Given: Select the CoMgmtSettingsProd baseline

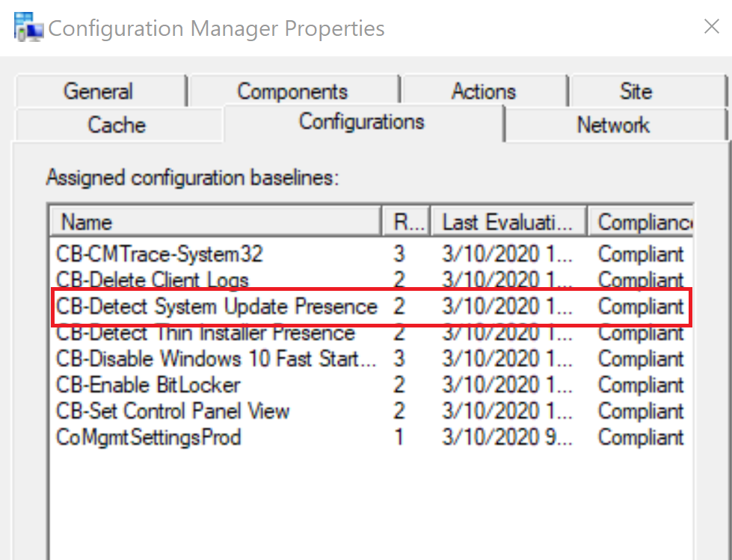Looking at the screenshot, I should 149,437.
